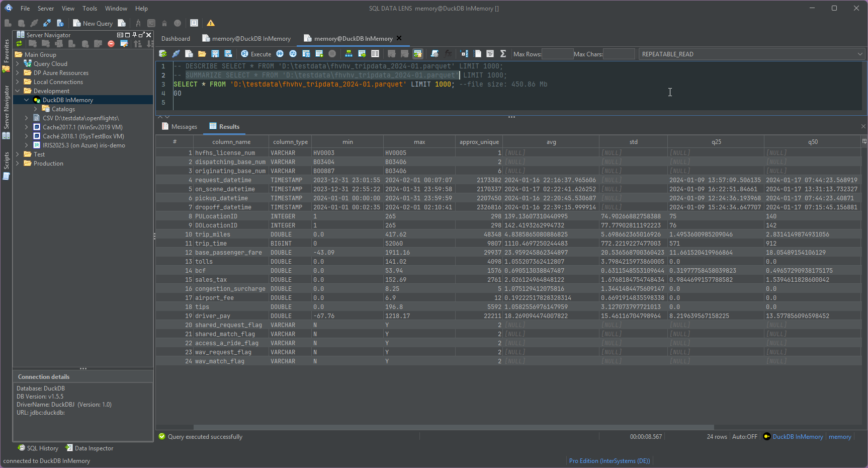868x468 pixels.
Task: Open the Server menu
Action: tap(46, 8)
